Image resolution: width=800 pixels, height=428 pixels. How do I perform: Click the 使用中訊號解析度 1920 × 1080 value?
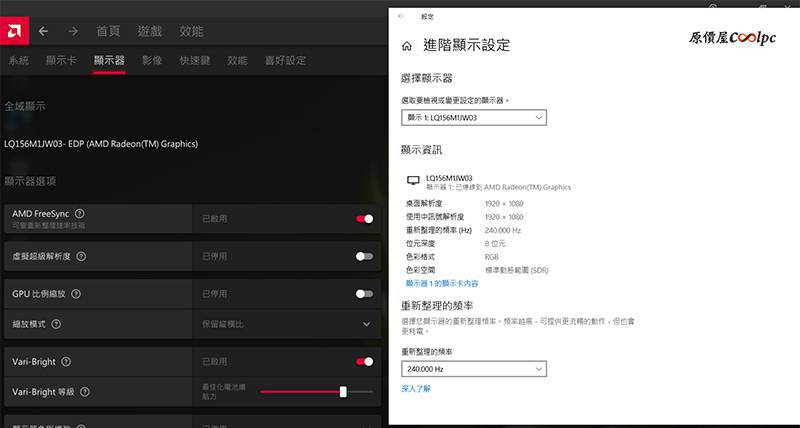point(504,217)
